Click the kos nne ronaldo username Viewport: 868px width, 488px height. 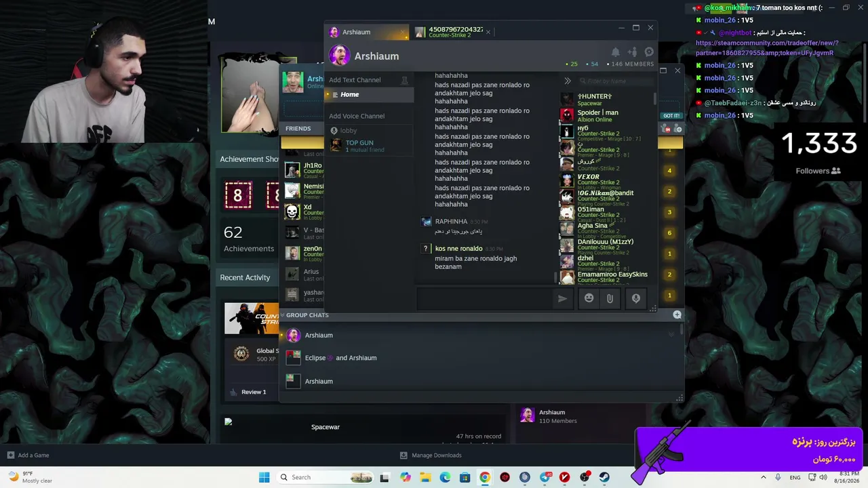(458, 249)
